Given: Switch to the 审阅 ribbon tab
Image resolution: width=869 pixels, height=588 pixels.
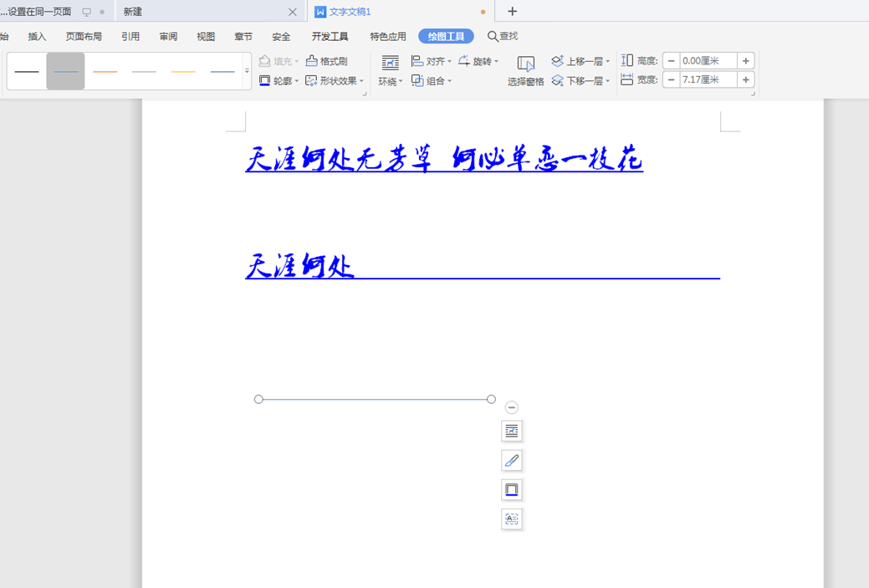Looking at the screenshot, I should click(167, 36).
